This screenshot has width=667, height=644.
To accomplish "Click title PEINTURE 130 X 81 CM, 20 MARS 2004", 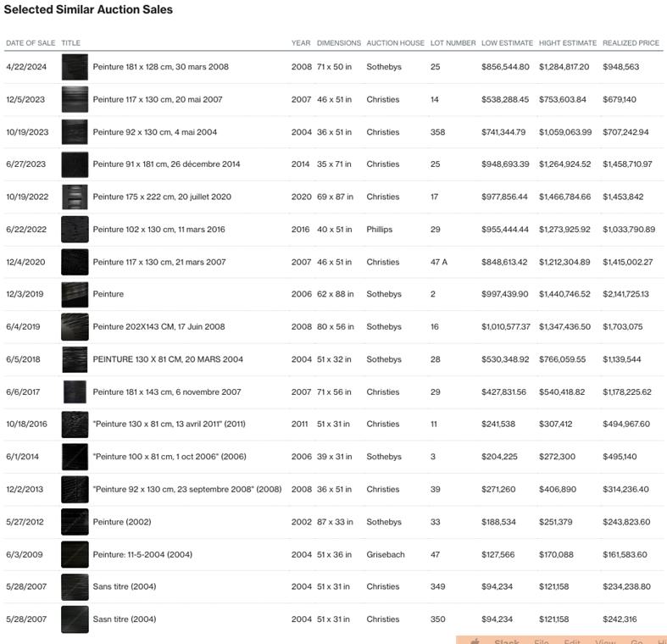I will [168, 359].
